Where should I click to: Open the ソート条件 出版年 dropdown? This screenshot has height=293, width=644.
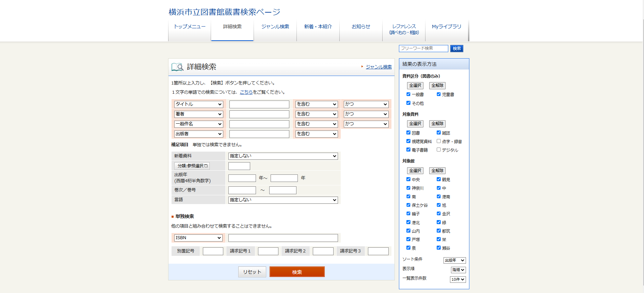(454, 260)
